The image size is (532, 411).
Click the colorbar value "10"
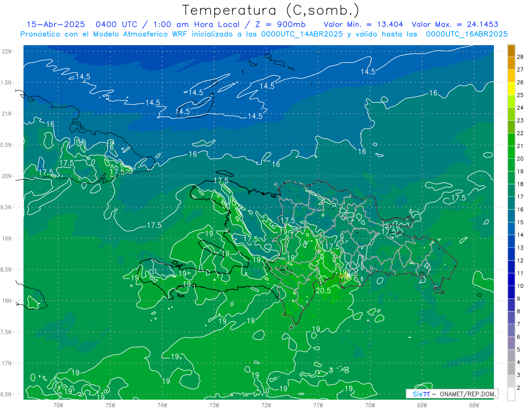click(520, 286)
